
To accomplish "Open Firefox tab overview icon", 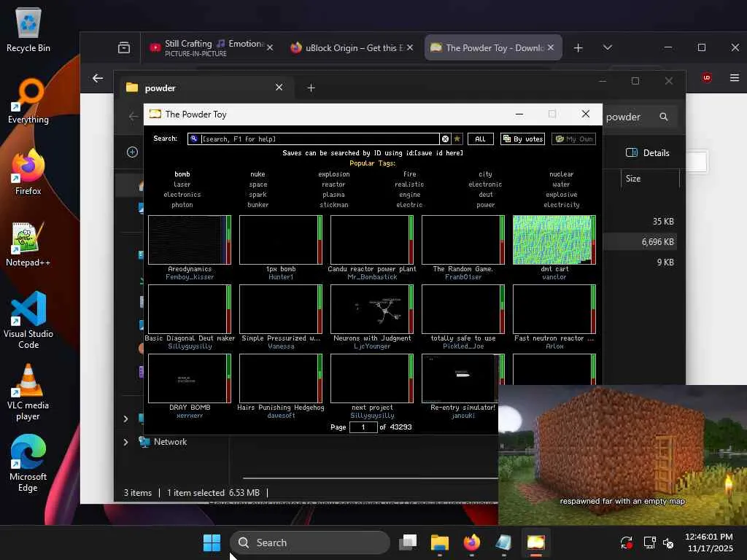I will tap(124, 47).
